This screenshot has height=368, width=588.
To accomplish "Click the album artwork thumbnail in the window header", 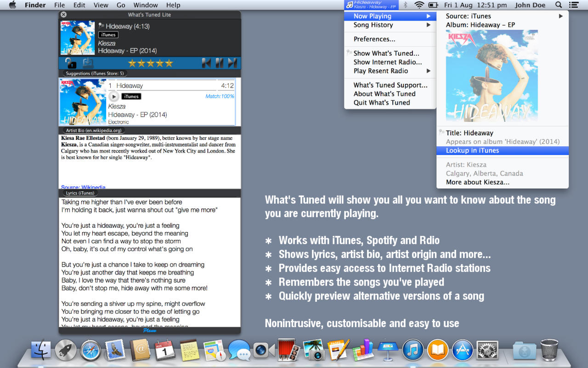I will coord(77,38).
